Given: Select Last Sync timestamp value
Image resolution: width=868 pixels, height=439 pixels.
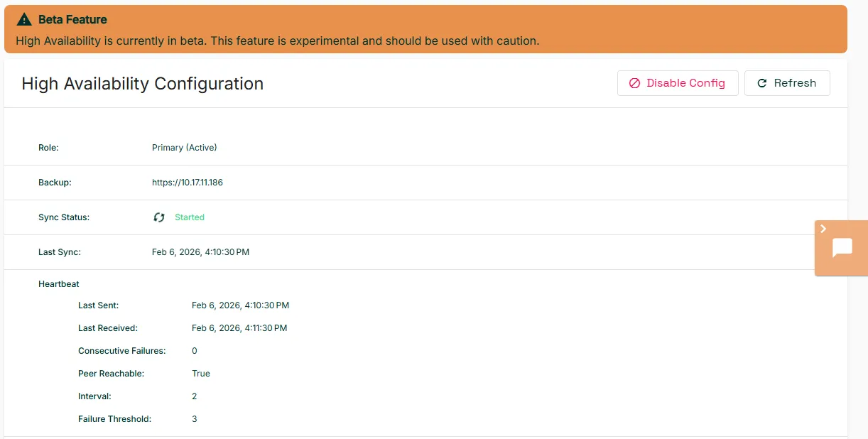Looking at the screenshot, I should point(200,252).
